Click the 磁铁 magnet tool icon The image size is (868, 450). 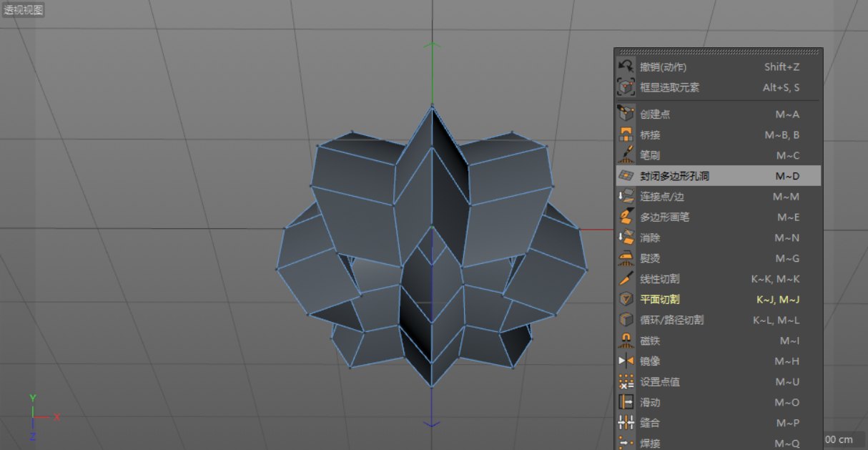(x=626, y=341)
